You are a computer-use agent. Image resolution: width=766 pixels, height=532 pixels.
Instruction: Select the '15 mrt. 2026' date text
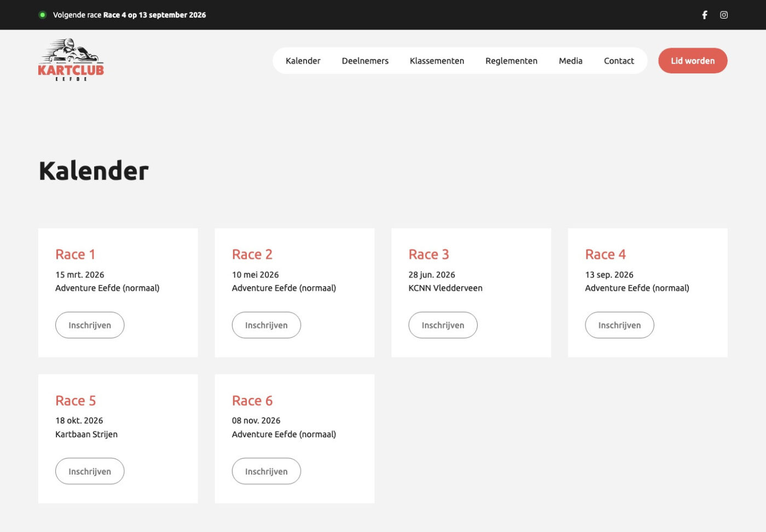tap(80, 275)
